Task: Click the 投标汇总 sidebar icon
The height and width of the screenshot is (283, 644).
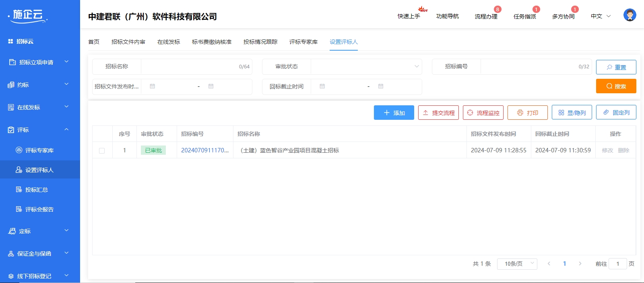Action: (x=19, y=189)
